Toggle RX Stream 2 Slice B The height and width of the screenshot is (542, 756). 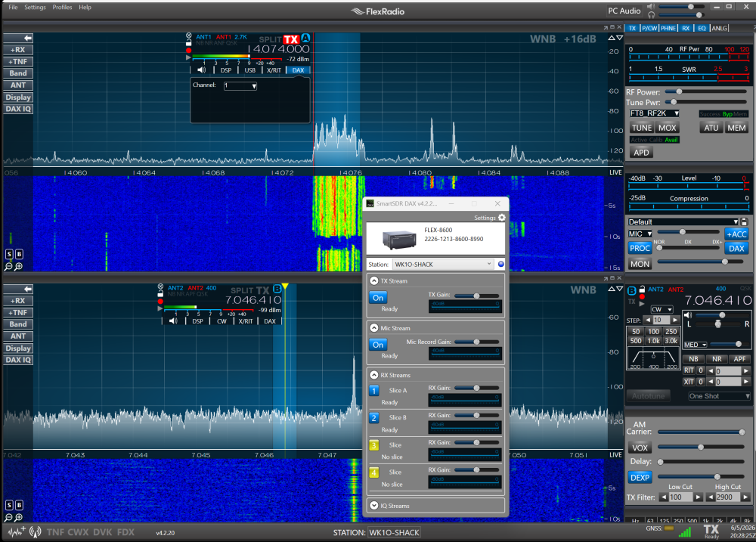click(374, 417)
